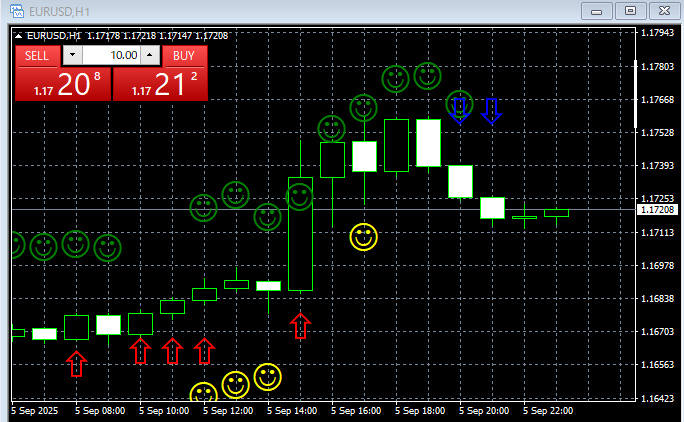
Task: Click the 5 Sep 20:00 time label
Action: pos(484,411)
